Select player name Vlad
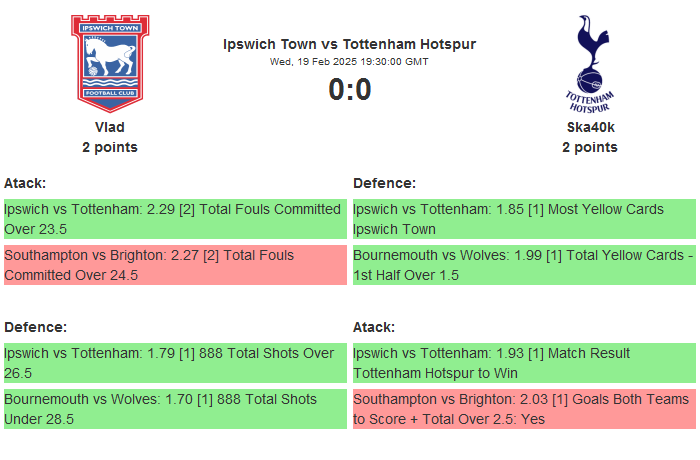Screen dimensions: 700x460 (110, 127)
